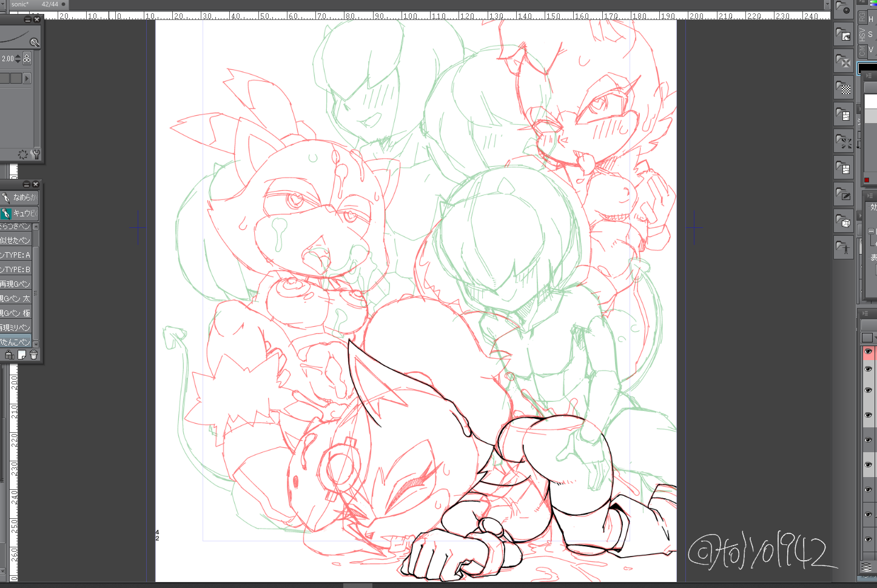
Task: Open the lower frame-panel material folder
Action: pos(844,167)
